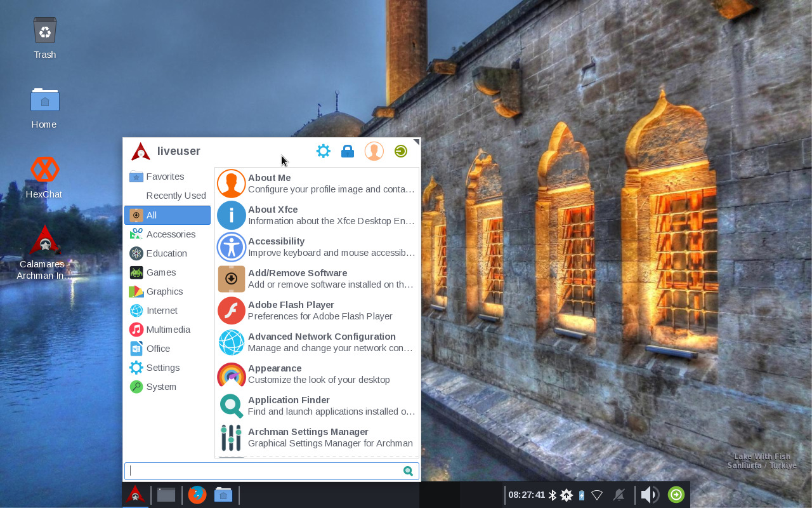Click the lock screen padlock icon
The height and width of the screenshot is (508, 812).
click(348, 151)
